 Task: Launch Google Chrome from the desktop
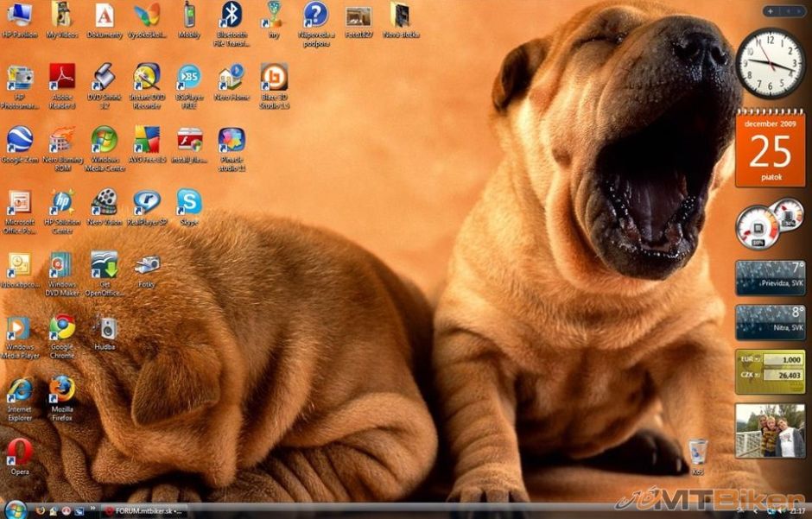click(x=62, y=328)
